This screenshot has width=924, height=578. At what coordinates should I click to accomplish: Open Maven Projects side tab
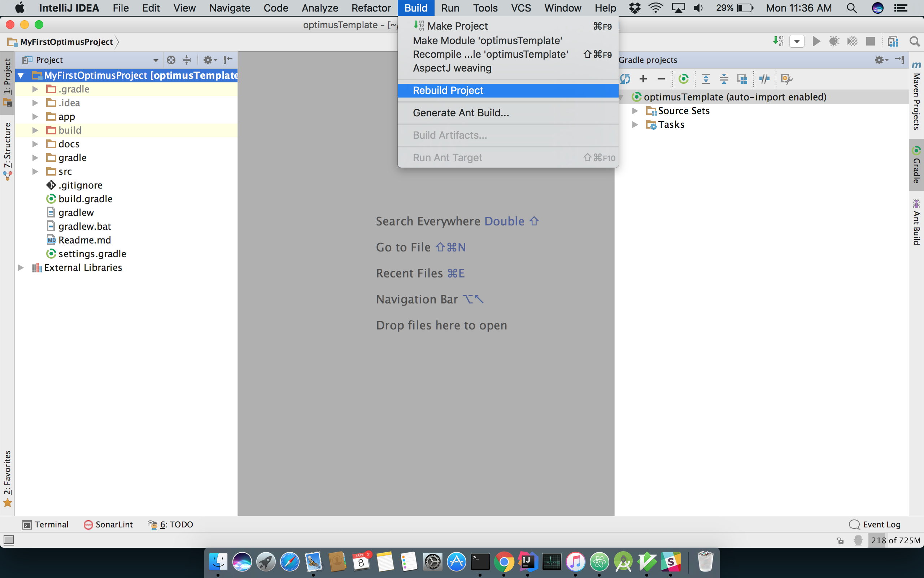point(916,96)
